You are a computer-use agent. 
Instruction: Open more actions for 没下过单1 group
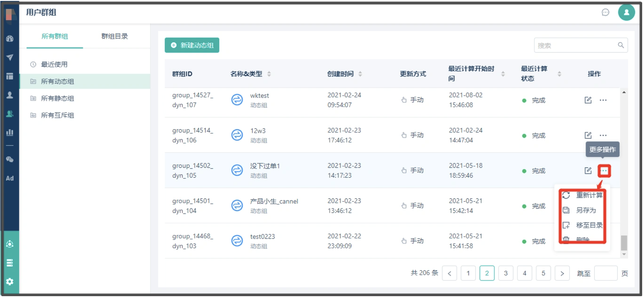(604, 171)
